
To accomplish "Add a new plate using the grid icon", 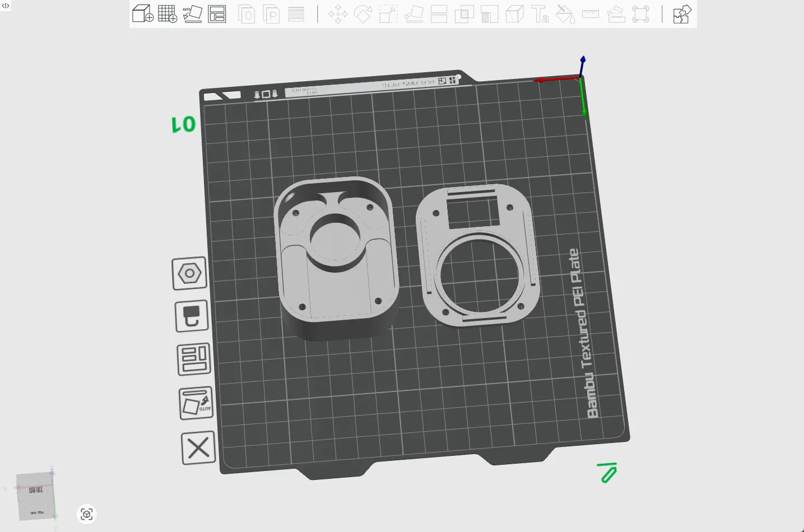I will coord(168,13).
